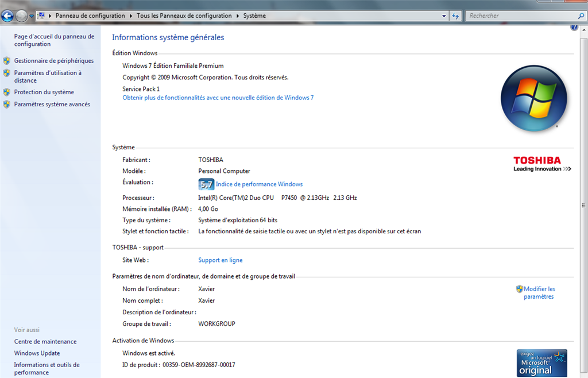Click Xavier value beside Nom de l'ordinateur

tap(207, 289)
